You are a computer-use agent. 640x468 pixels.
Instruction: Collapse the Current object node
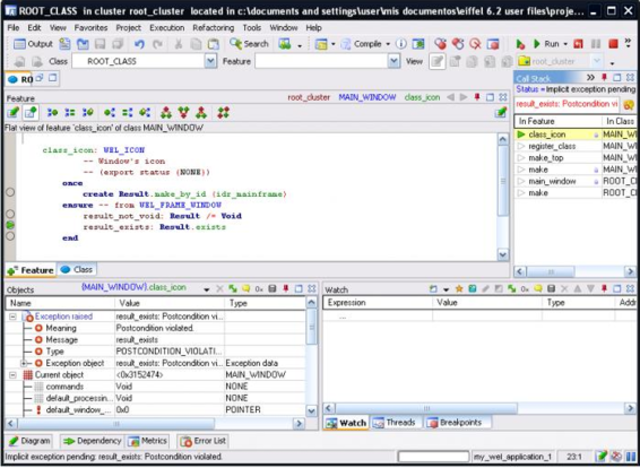[13, 375]
